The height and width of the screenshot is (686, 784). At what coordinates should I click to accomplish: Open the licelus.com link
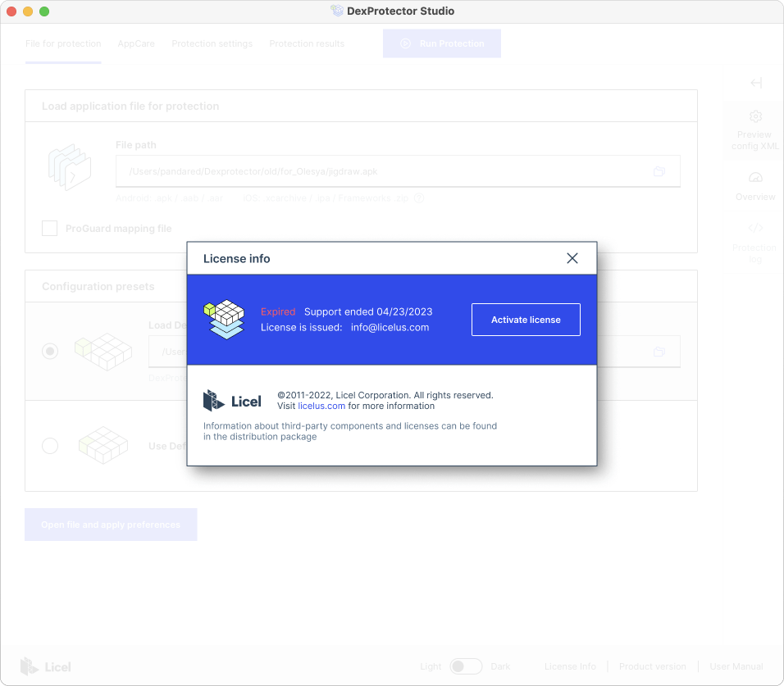[321, 406]
